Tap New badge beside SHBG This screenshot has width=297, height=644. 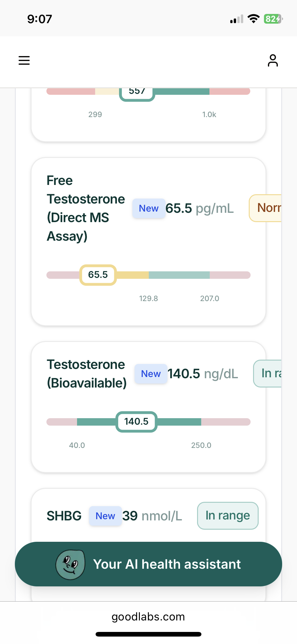click(105, 516)
